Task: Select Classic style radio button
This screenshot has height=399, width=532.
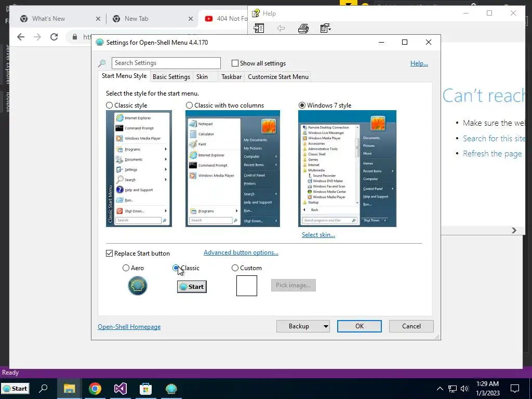Action: (x=109, y=105)
